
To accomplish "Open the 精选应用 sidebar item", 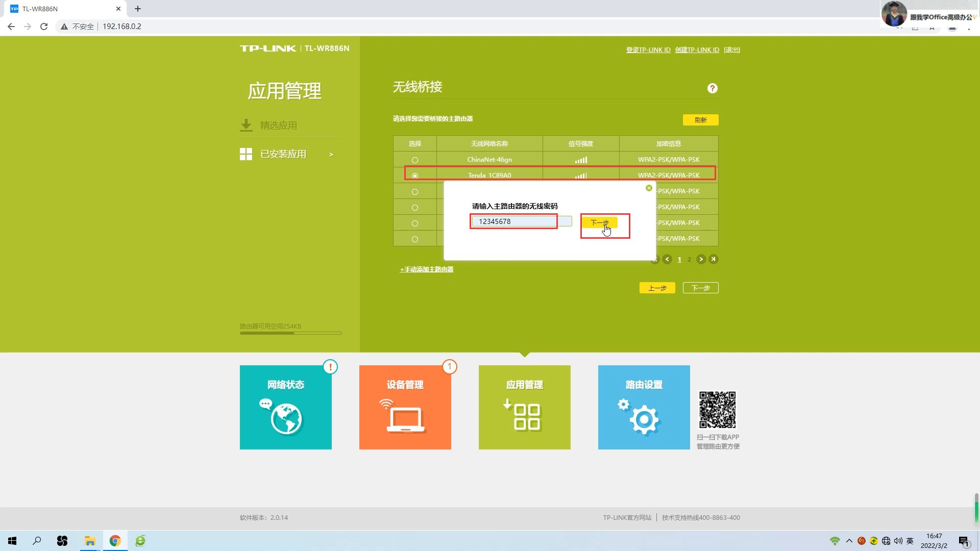I will pyautogui.click(x=278, y=126).
